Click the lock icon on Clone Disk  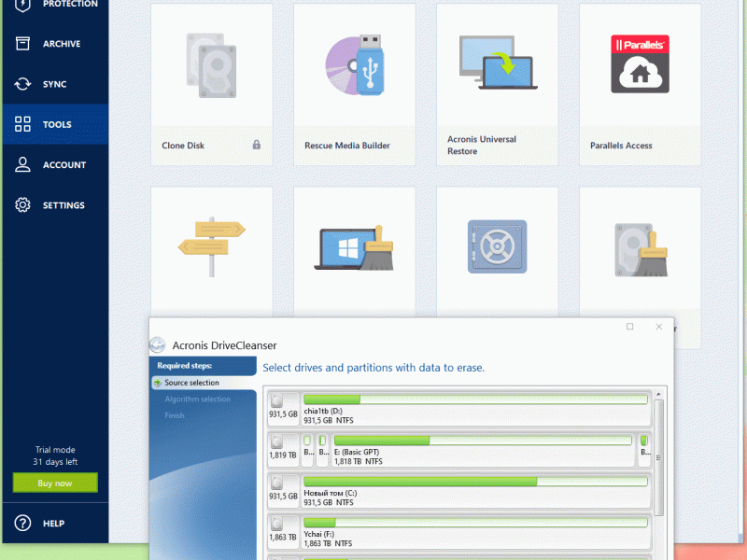256,145
